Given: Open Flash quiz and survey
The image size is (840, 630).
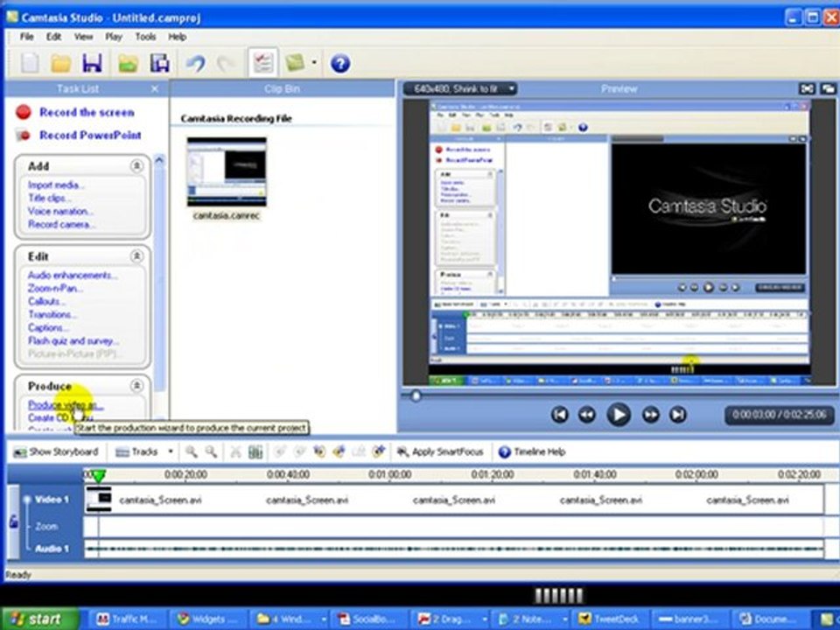Looking at the screenshot, I should pyautogui.click(x=73, y=340).
